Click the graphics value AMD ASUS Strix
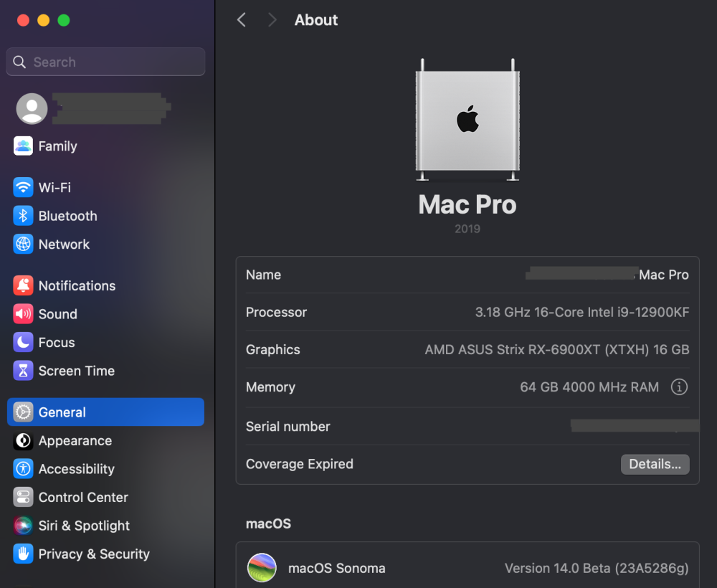The height and width of the screenshot is (588, 717). click(475, 350)
